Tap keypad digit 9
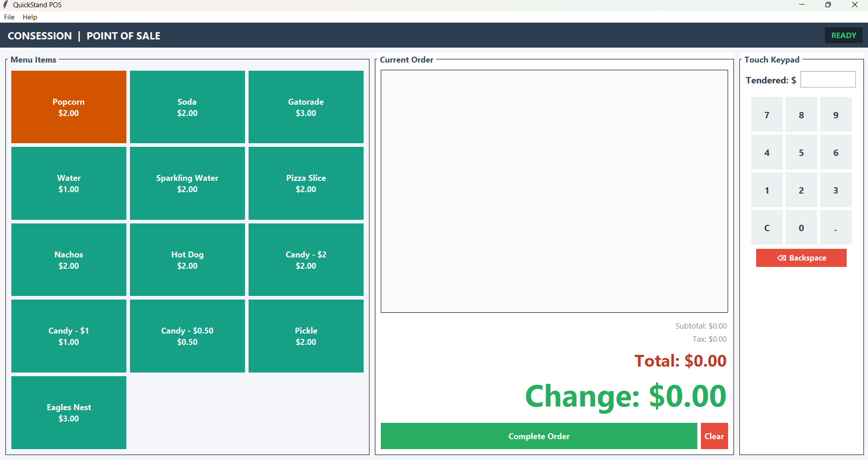The image size is (868, 460). coord(836,115)
